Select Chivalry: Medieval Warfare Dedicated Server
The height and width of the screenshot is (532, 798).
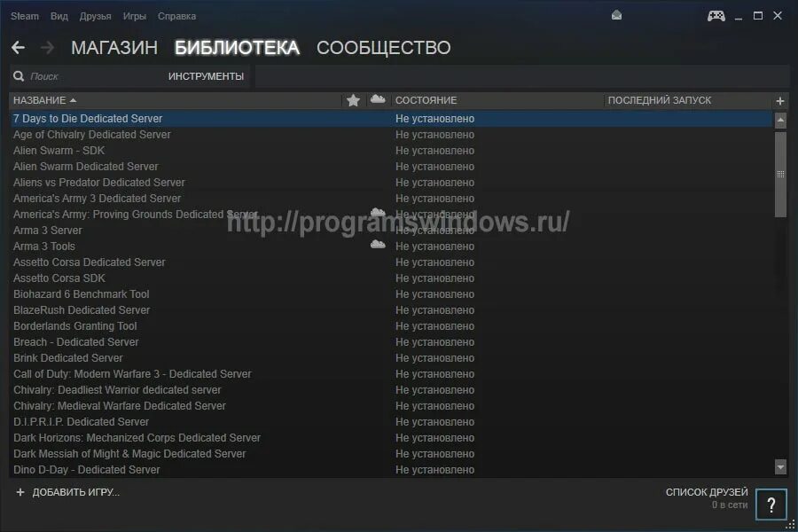[x=391, y=406]
